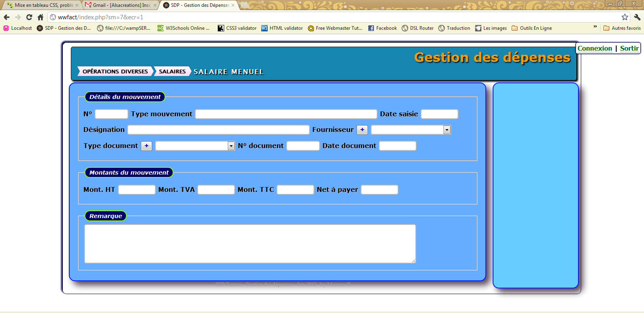Click the Nº document field

click(x=303, y=146)
